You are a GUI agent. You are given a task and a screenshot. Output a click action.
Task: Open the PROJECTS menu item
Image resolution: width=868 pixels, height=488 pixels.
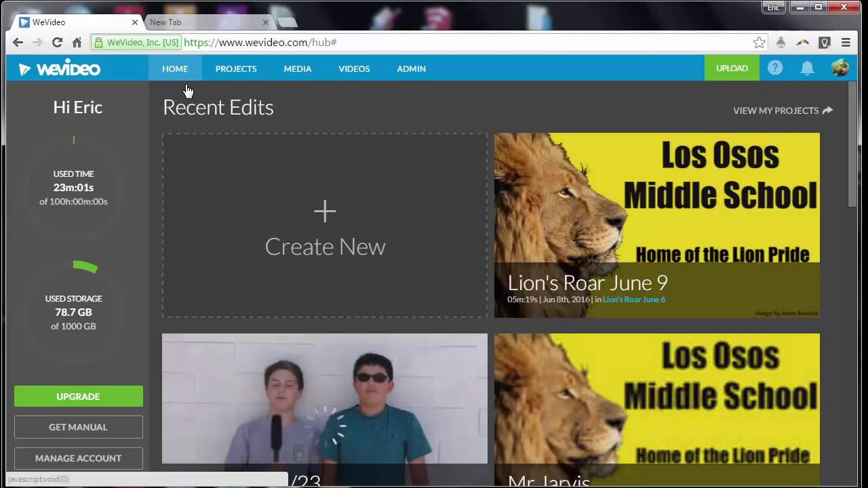point(236,68)
